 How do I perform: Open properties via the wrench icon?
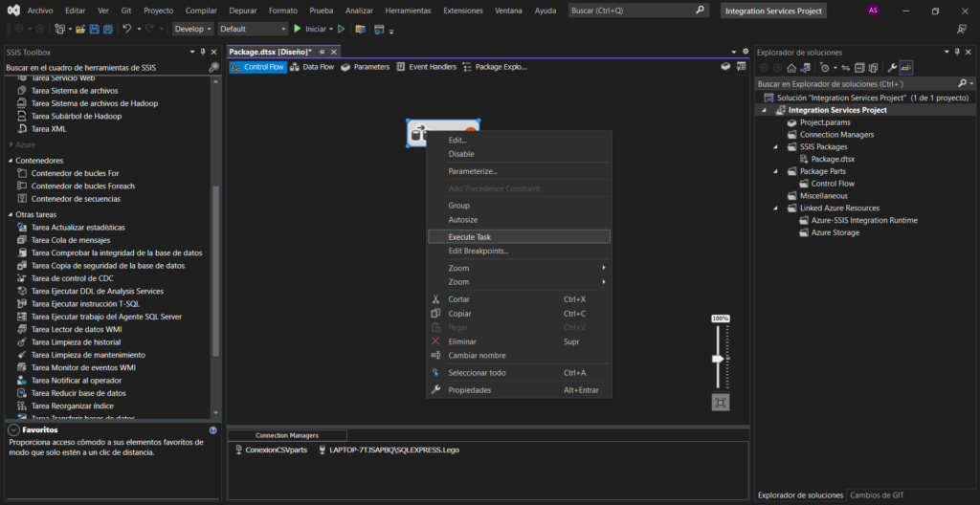(x=892, y=68)
